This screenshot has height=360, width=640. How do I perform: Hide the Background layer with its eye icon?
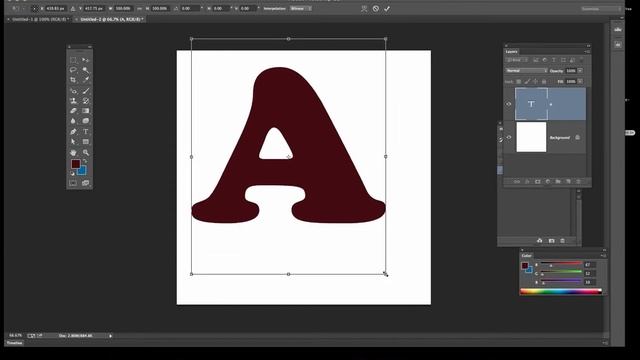[x=509, y=137]
